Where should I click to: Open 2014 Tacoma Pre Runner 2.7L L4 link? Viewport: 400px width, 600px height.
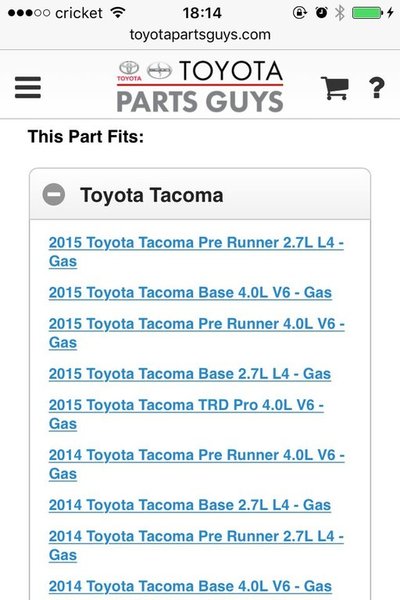coord(196,545)
